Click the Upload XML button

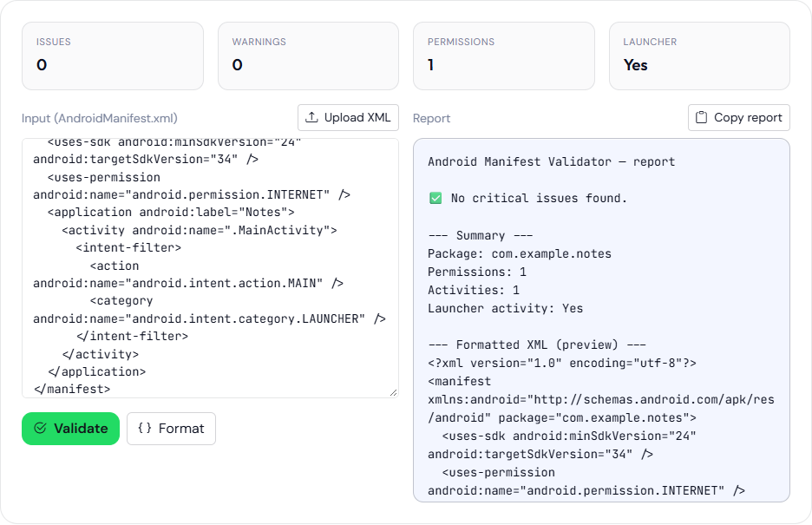(348, 117)
